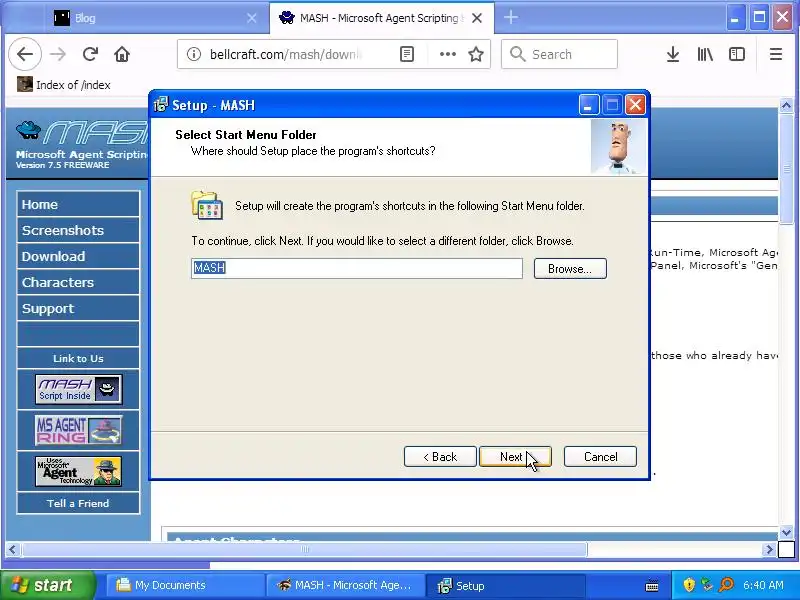Screen dimensions: 800x600
Task: Click the MASH start menu folder field
Action: 357,268
